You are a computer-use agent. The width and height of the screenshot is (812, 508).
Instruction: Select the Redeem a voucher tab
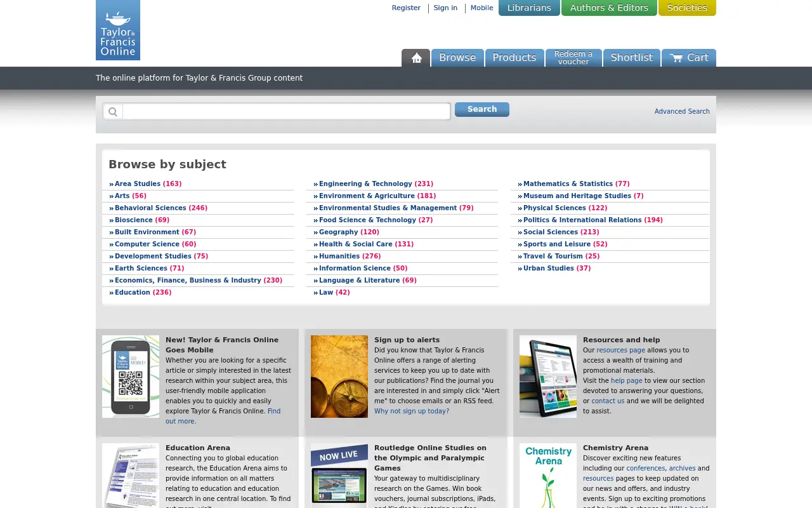click(x=573, y=58)
